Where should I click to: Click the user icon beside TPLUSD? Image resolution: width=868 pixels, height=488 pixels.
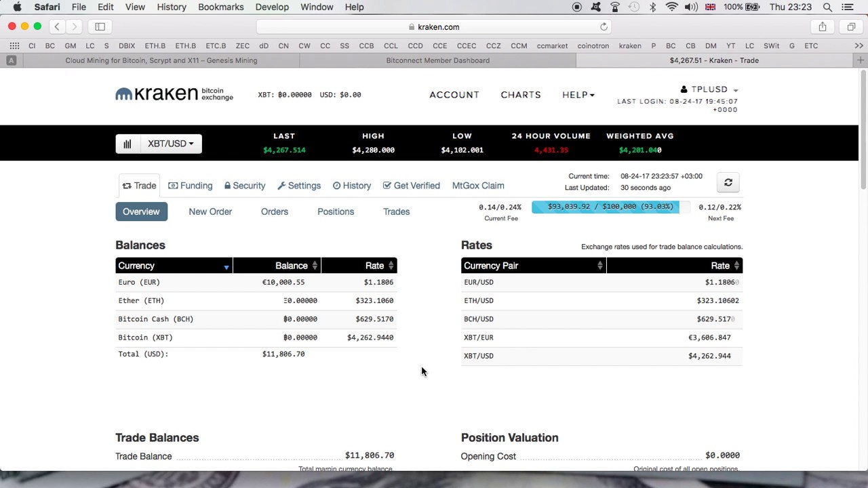click(684, 89)
